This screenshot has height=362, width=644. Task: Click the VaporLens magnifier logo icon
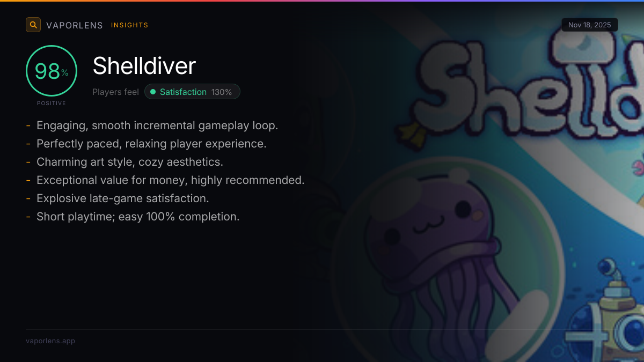(33, 25)
